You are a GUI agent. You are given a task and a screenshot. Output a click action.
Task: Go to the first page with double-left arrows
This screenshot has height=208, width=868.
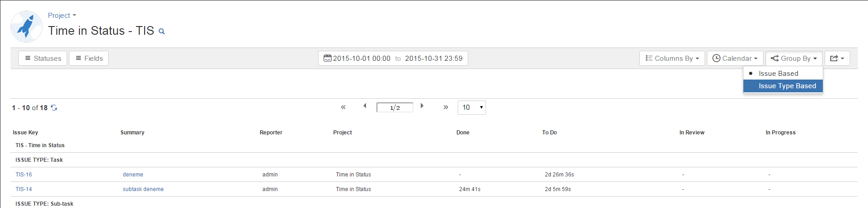(x=343, y=107)
